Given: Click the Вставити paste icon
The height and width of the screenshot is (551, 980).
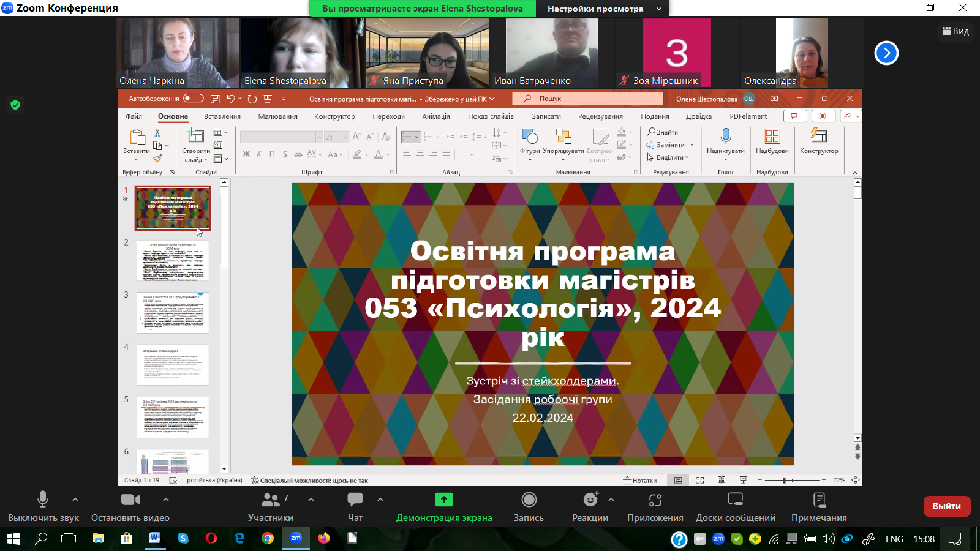Looking at the screenshot, I should [x=137, y=137].
